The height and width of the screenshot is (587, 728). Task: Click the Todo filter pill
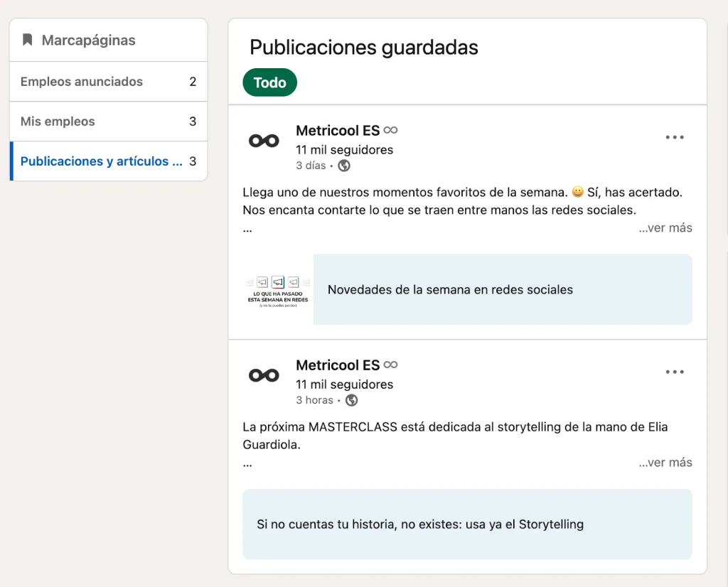pos(269,82)
